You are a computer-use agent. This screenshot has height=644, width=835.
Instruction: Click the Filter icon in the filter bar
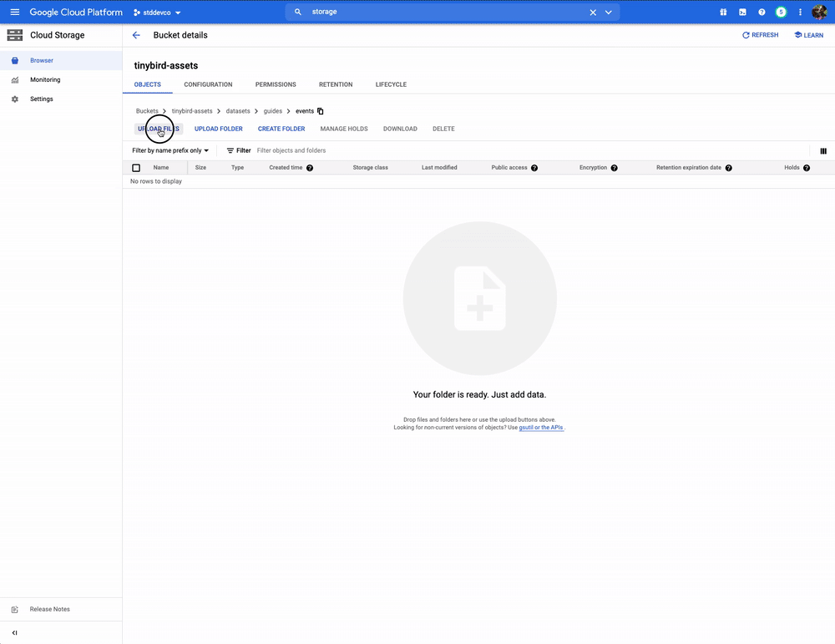click(230, 150)
